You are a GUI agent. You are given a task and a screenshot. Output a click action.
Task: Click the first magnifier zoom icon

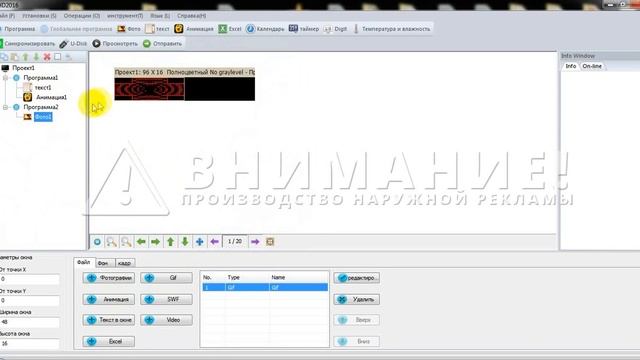point(111,242)
